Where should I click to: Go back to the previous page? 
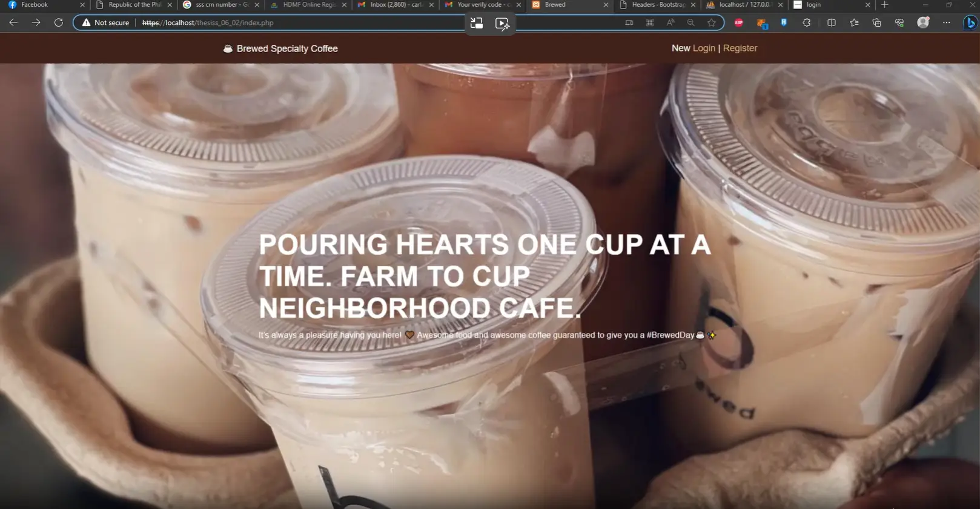click(13, 22)
